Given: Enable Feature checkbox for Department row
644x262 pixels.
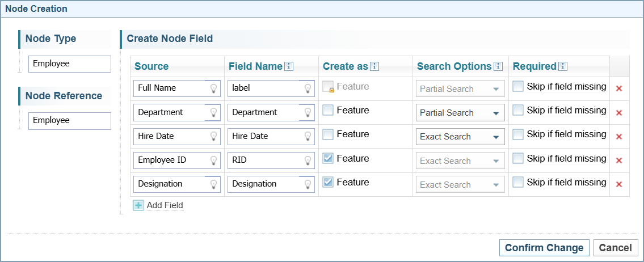Looking at the screenshot, I should [x=328, y=111].
